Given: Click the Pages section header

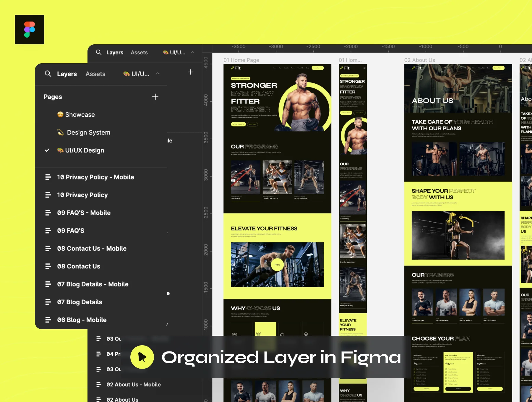Looking at the screenshot, I should [53, 97].
